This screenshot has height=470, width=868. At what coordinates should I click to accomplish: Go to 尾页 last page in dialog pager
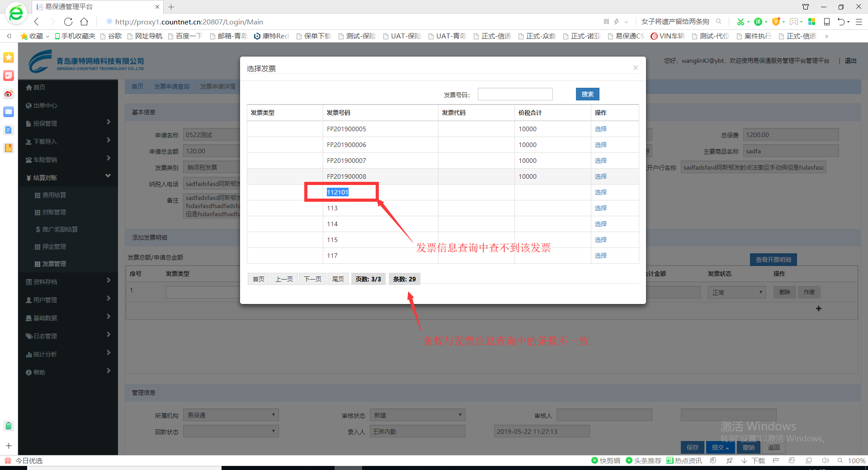(x=338, y=279)
